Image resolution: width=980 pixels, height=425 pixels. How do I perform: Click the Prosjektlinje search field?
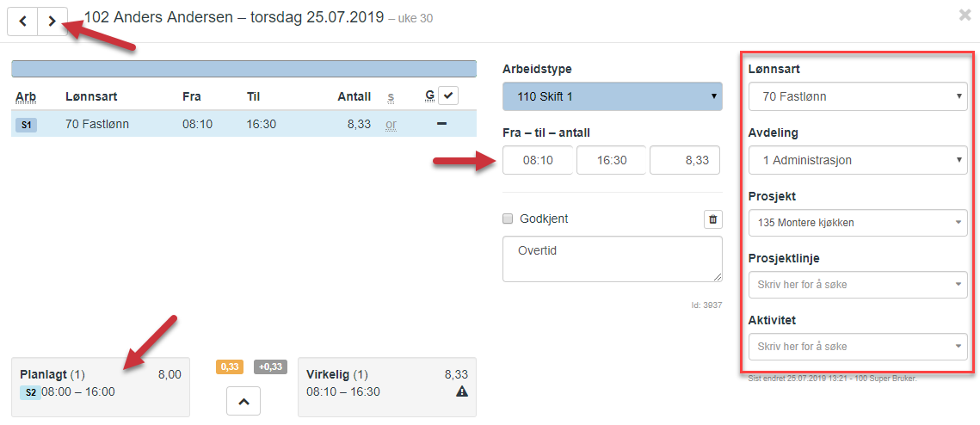point(858,285)
